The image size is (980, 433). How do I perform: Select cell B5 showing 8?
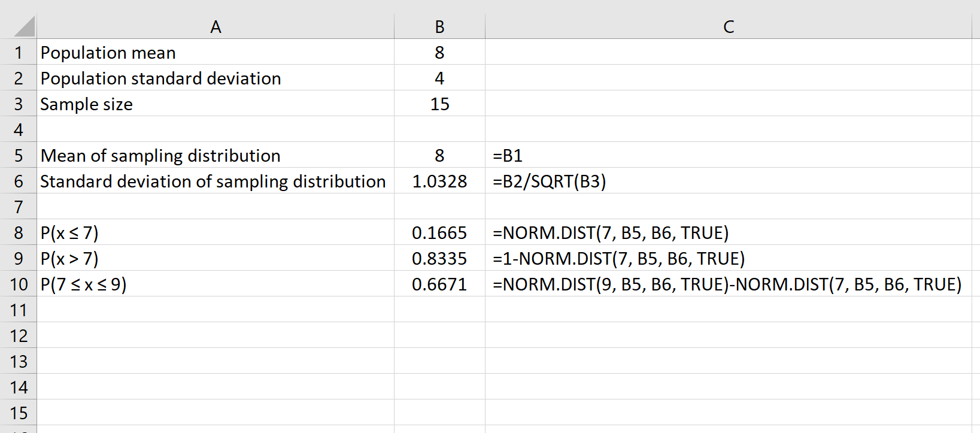click(439, 155)
